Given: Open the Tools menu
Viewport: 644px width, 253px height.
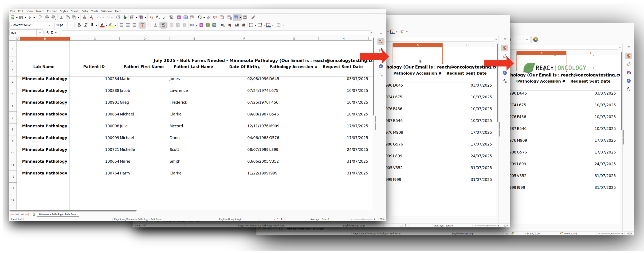Looking at the screenshot, I should pos(94,11).
